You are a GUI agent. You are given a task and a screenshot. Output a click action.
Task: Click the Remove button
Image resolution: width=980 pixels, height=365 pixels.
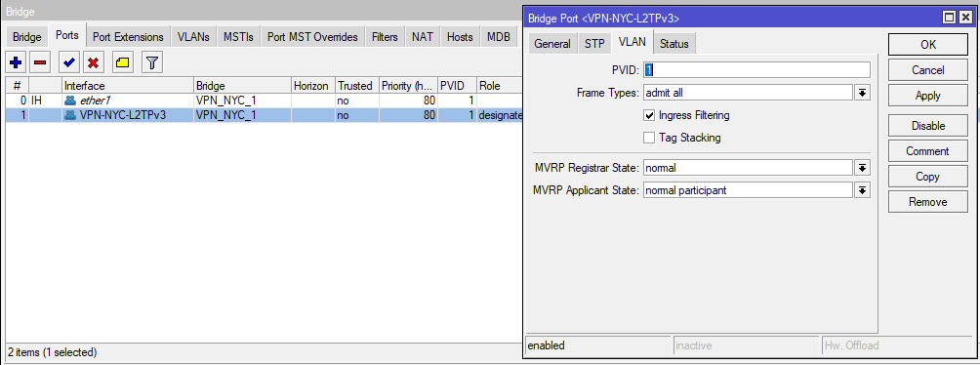tap(928, 202)
